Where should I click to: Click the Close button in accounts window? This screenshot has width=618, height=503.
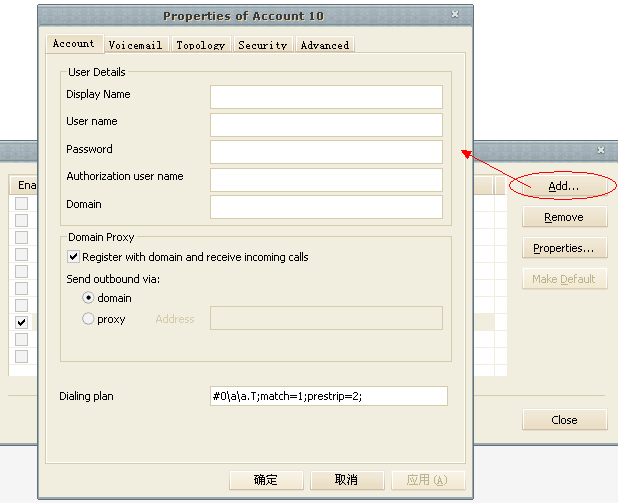coord(564,420)
